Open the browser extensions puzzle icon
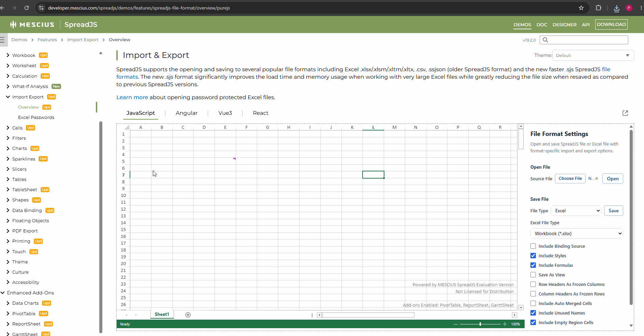The height and width of the screenshot is (336, 644). [x=598, y=8]
